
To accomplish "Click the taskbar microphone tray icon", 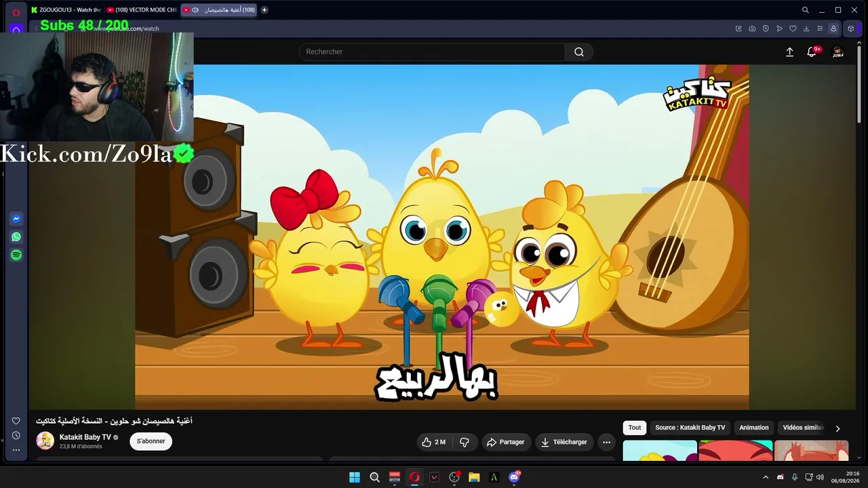I will click(795, 477).
